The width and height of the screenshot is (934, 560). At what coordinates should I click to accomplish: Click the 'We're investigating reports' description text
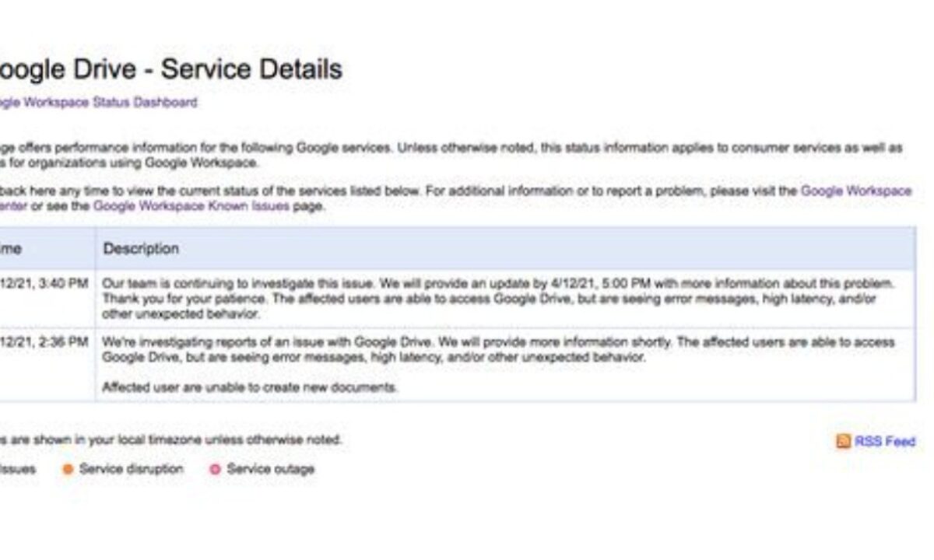[x=498, y=350]
